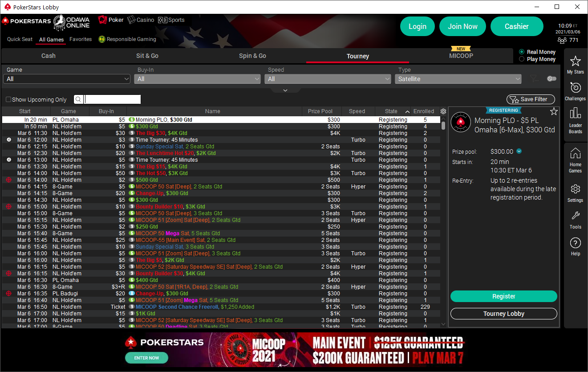Image resolution: width=588 pixels, height=372 pixels.
Task: Open Settings gear in sidebar
Action: point(576,189)
